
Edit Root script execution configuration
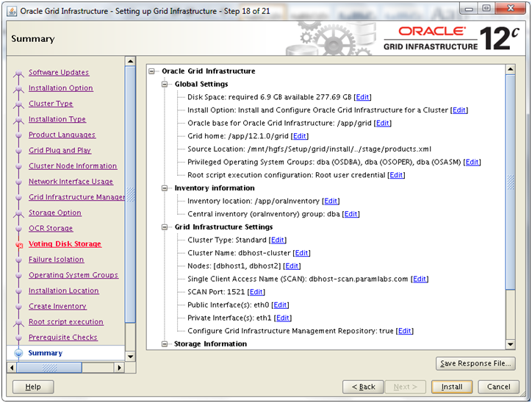[x=396, y=175]
